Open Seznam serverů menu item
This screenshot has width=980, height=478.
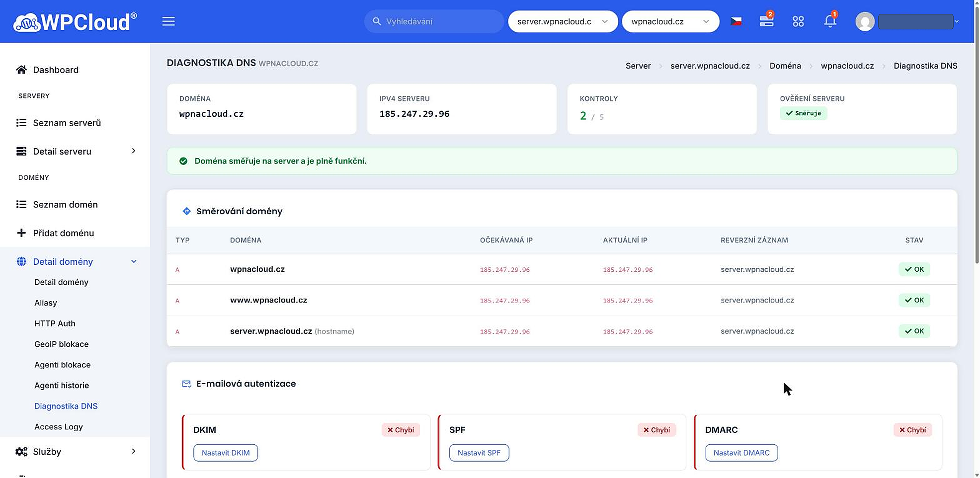(67, 123)
